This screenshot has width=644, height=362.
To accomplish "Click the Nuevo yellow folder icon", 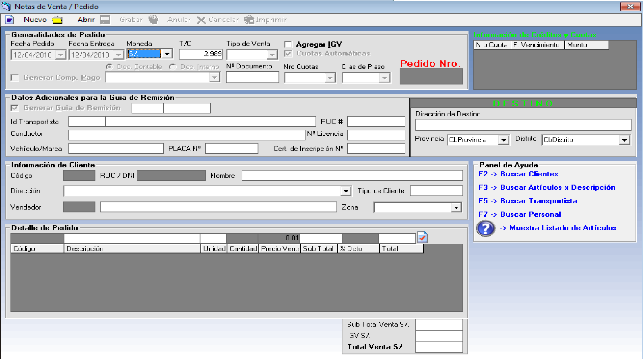I will [58, 20].
